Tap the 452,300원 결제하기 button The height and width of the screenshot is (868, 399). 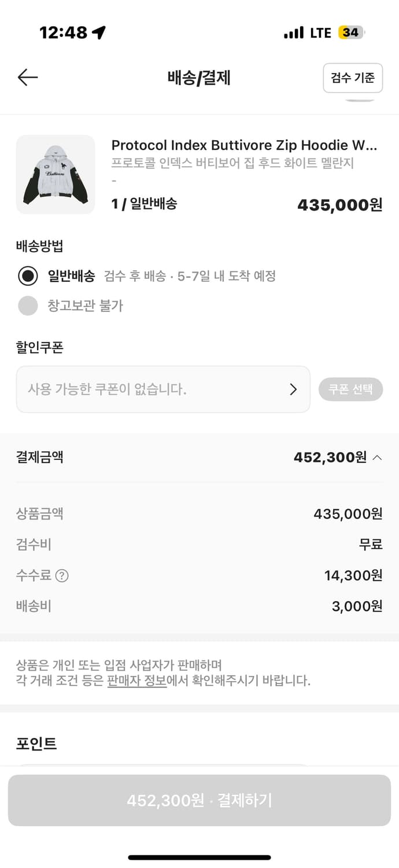tap(199, 800)
